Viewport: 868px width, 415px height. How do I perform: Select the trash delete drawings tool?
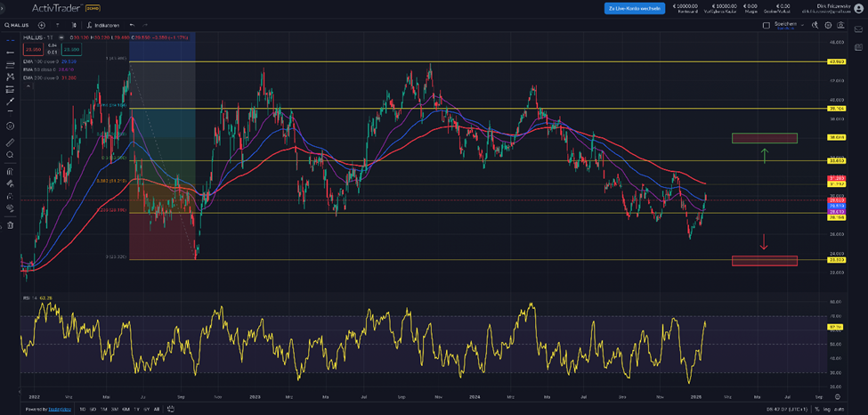[x=11, y=225]
